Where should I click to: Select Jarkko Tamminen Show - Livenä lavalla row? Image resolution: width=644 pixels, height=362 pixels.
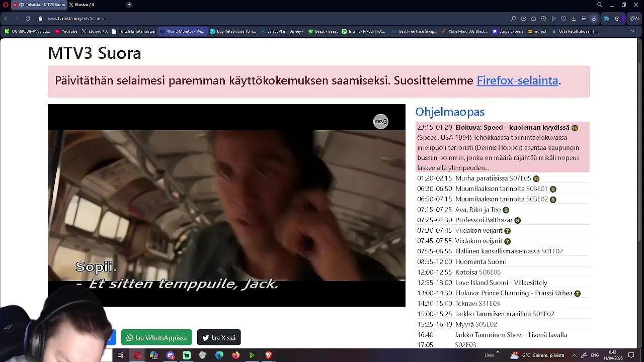[x=502, y=339]
